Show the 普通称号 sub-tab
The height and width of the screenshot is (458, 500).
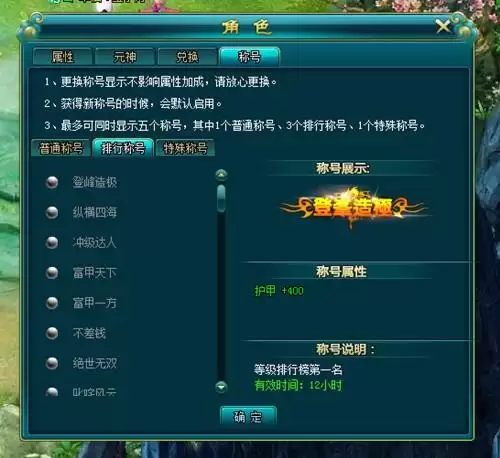61,148
